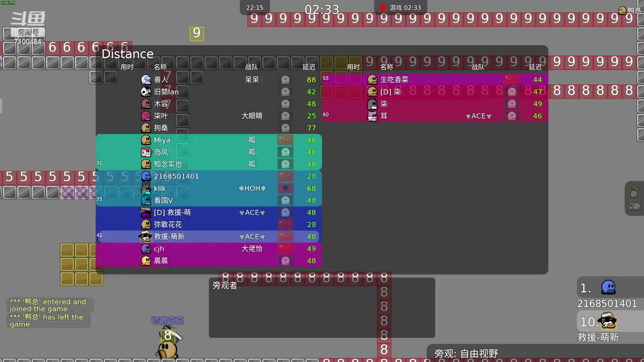Click the 鸭总 avatar at the top right
Image resolution: width=644 pixels, height=362 pixels.
point(622,10)
